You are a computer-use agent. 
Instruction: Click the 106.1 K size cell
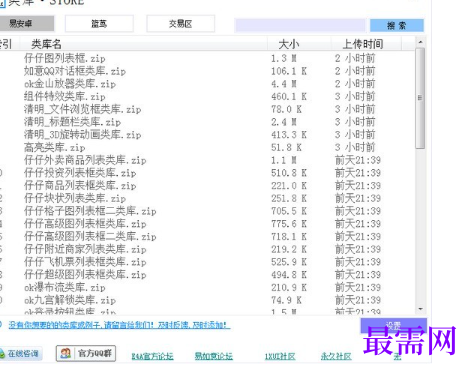point(289,71)
